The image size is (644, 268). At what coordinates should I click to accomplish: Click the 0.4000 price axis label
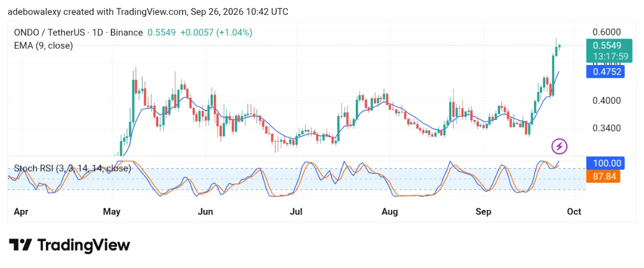click(x=606, y=100)
